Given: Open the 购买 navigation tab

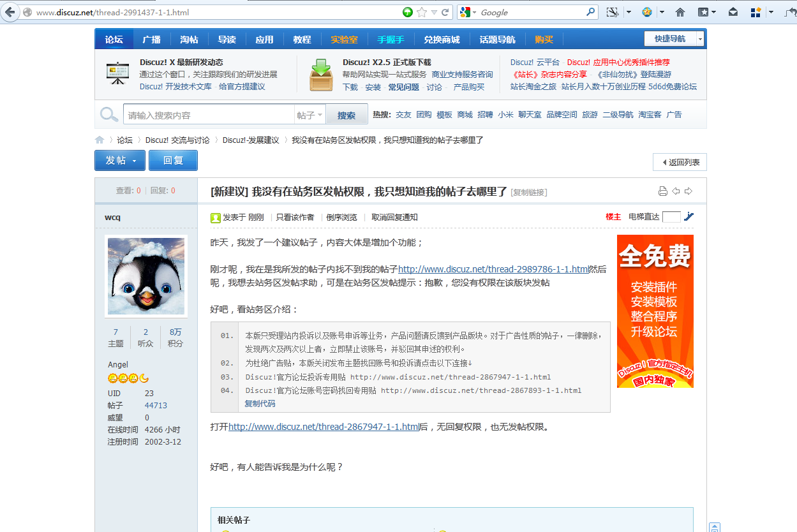Looking at the screenshot, I should (544, 40).
